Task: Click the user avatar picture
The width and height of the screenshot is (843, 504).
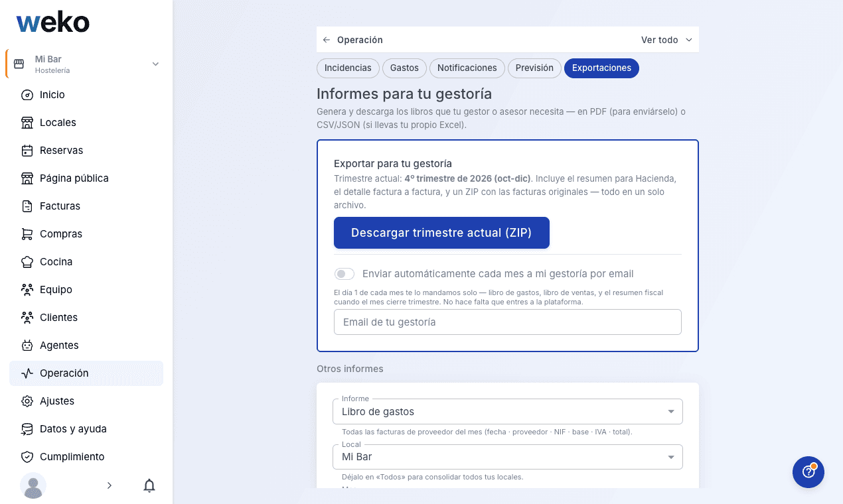Action: 33,485
